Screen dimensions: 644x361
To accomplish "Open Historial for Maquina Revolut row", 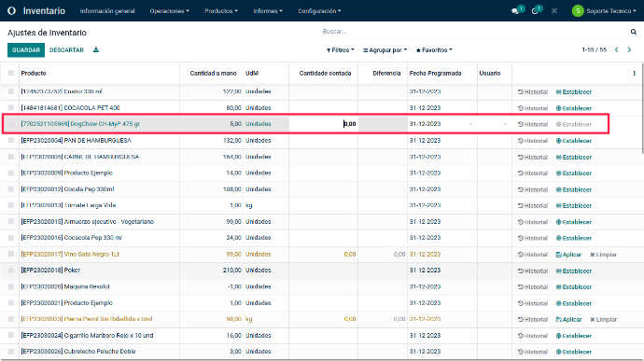I will point(533,286).
